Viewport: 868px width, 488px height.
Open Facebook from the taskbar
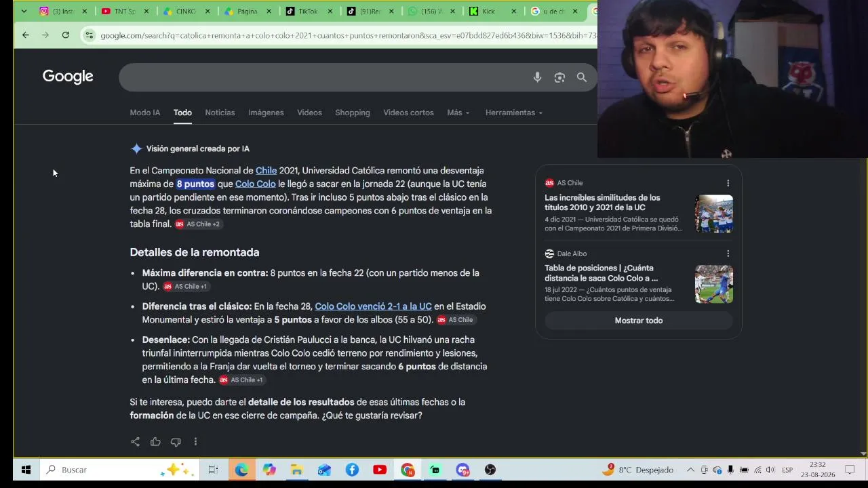click(352, 470)
